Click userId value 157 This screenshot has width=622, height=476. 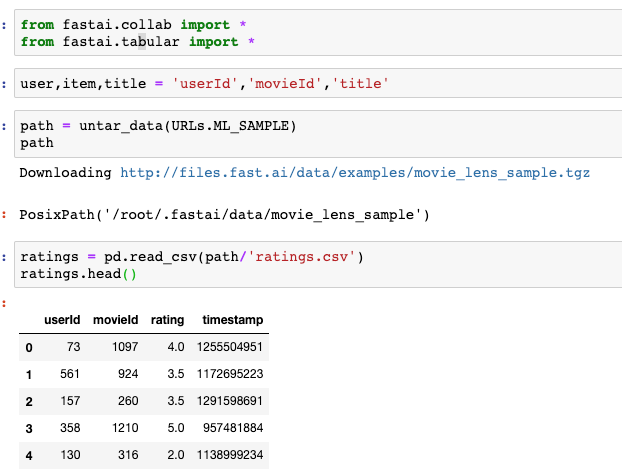[x=70, y=401]
